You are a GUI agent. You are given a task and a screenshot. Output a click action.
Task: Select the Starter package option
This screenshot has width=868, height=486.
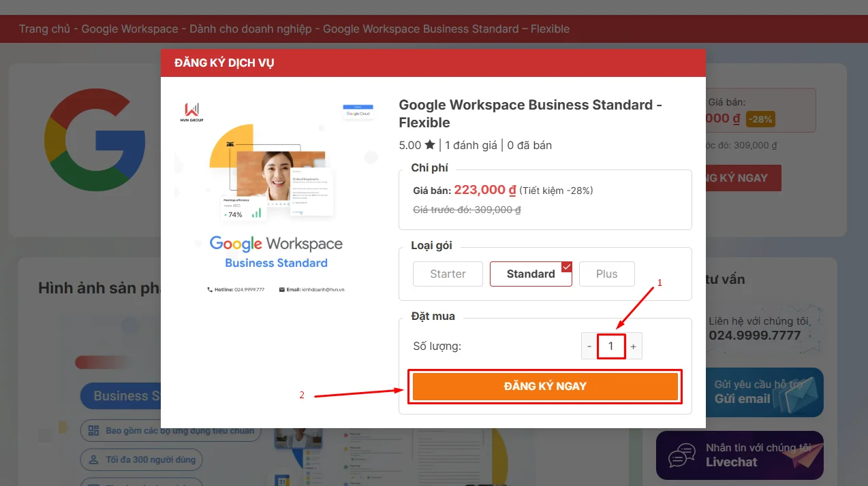tap(448, 274)
